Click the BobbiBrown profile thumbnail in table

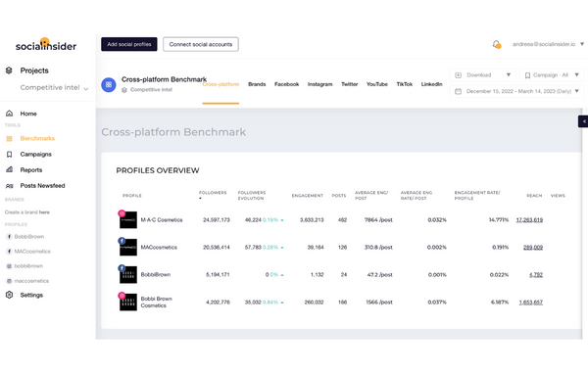coord(127,274)
